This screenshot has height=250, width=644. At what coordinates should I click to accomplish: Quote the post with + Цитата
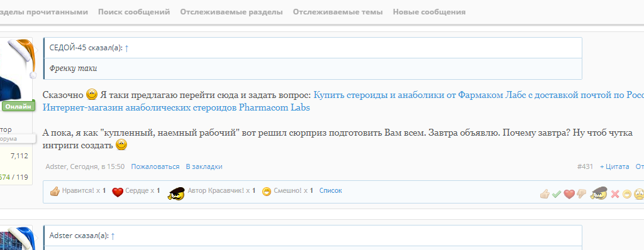point(614,166)
